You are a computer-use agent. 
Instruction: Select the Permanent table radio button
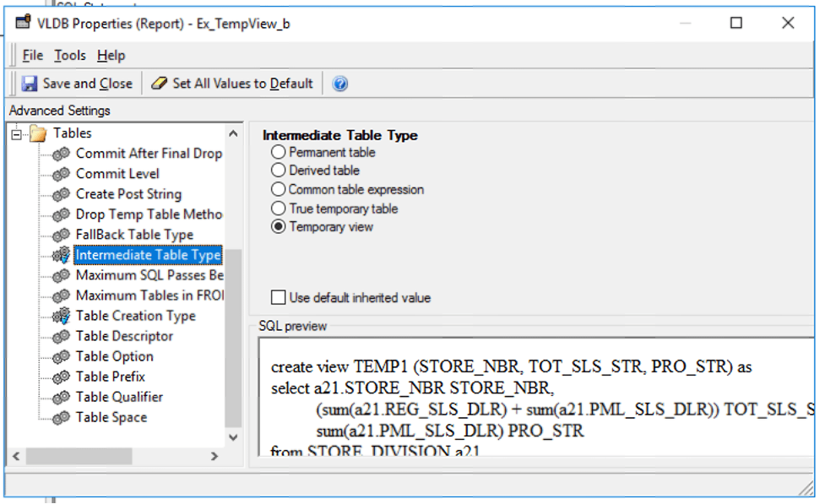pyautogui.click(x=278, y=153)
